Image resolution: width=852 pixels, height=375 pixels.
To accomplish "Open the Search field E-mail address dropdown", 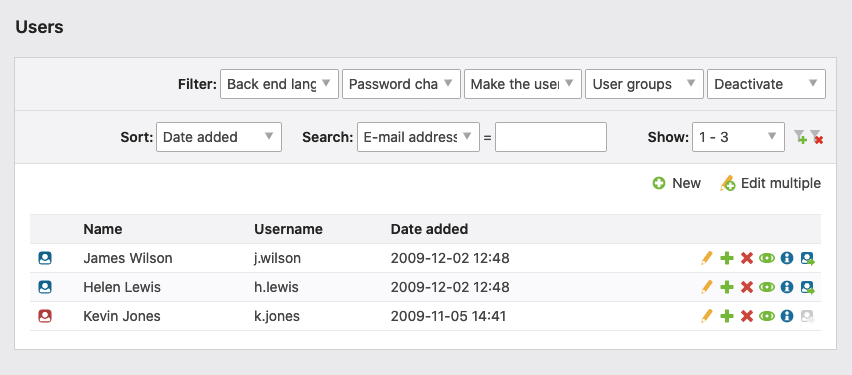I will pyautogui.click(x=418, y=137).
